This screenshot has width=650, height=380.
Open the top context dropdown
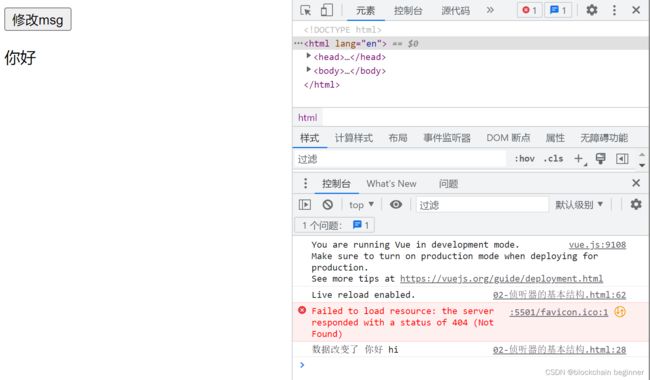tap(361, 205)
